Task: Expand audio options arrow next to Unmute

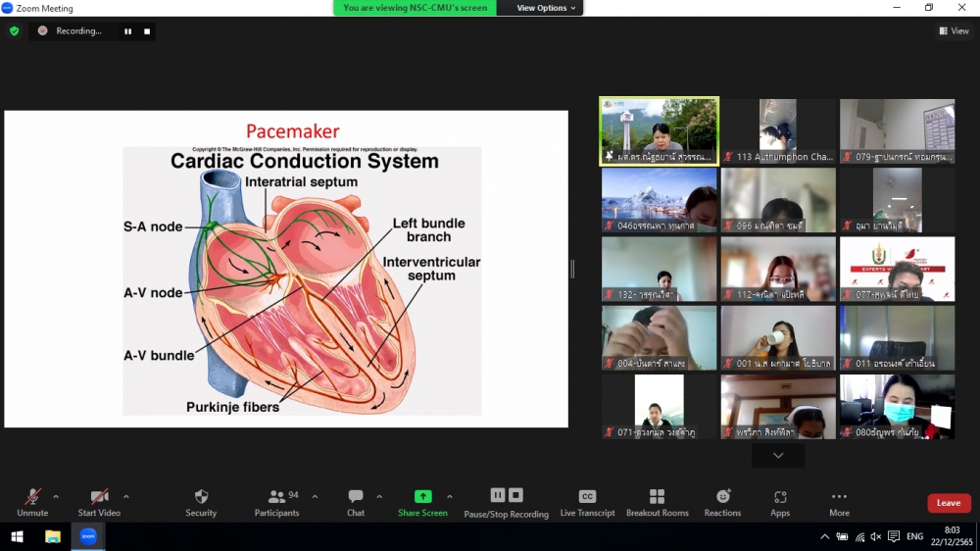Action: (56, 497)
